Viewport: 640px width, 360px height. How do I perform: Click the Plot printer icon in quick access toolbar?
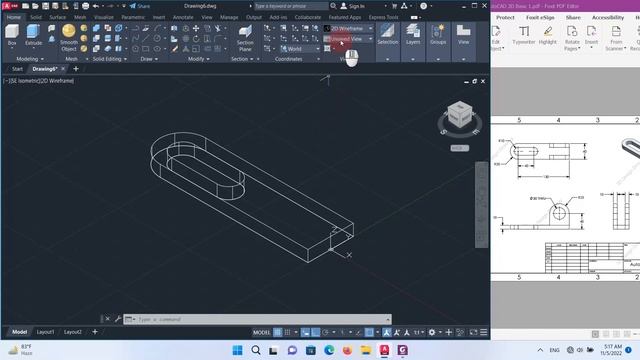point(85,6)
